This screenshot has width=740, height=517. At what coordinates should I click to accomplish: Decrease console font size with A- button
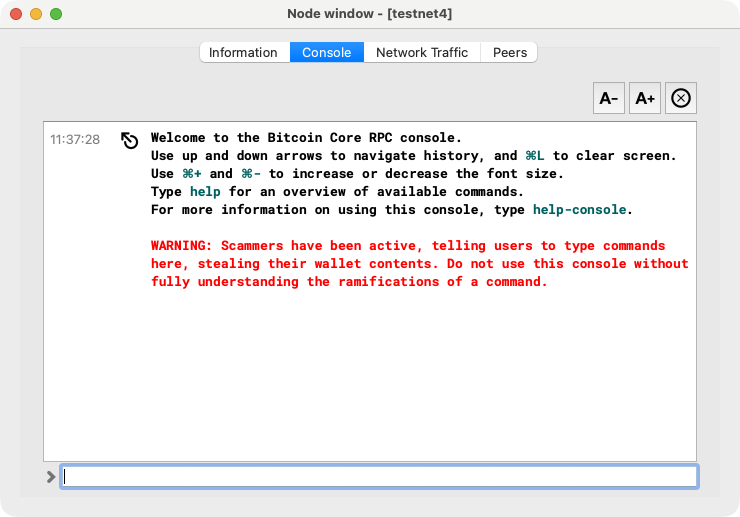(609, 98)
